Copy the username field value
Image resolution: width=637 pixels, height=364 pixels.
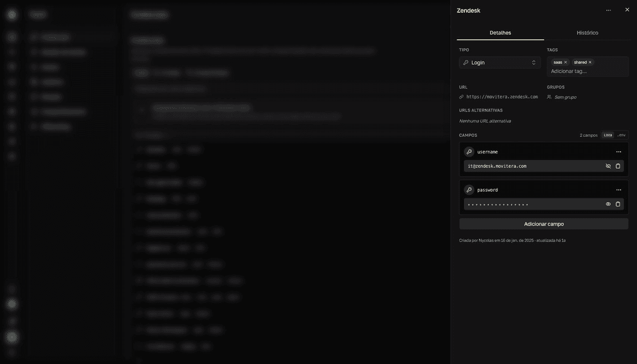point(618,166)
